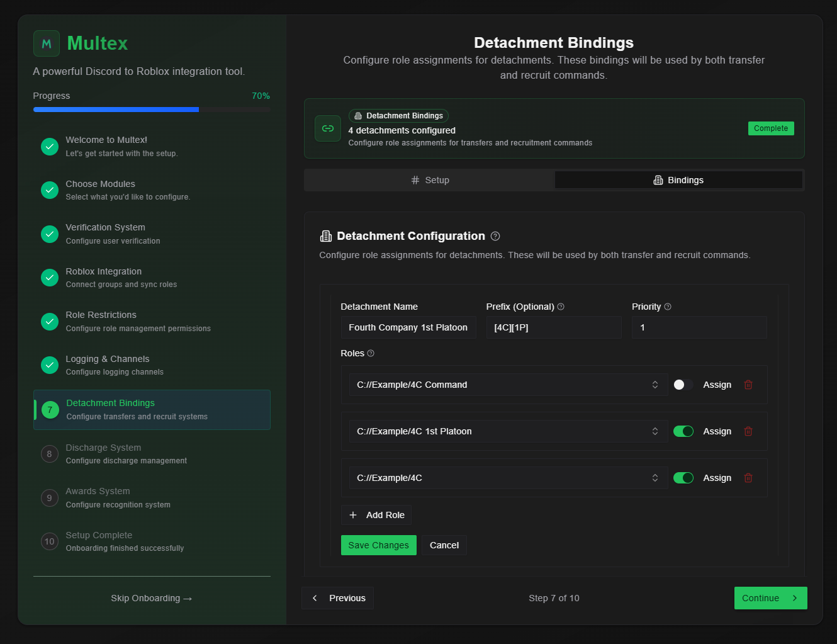Open the C://Example/4C 1st Platoon role dropdown

(x=508, y=431)
